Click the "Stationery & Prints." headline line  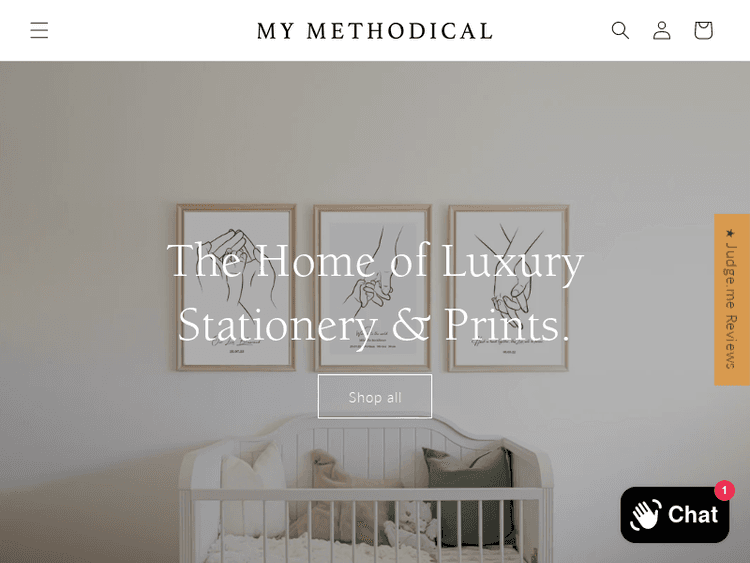pos(374,325)
